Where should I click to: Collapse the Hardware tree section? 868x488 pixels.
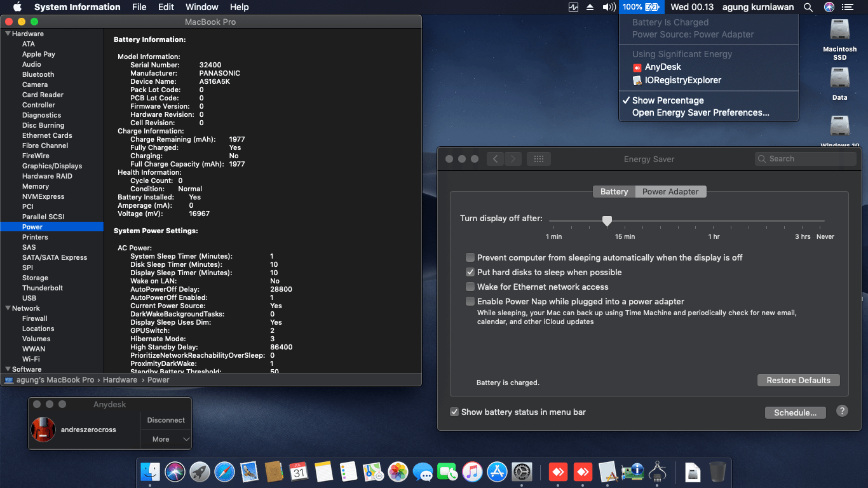pyautogui.click(x=8, y=34)
